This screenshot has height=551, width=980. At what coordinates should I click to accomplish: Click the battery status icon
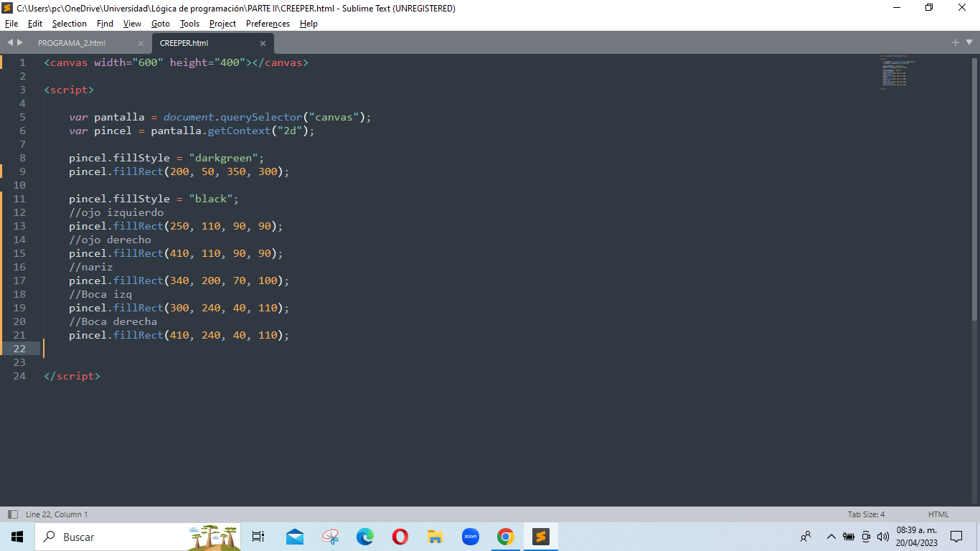pos(849,537)
